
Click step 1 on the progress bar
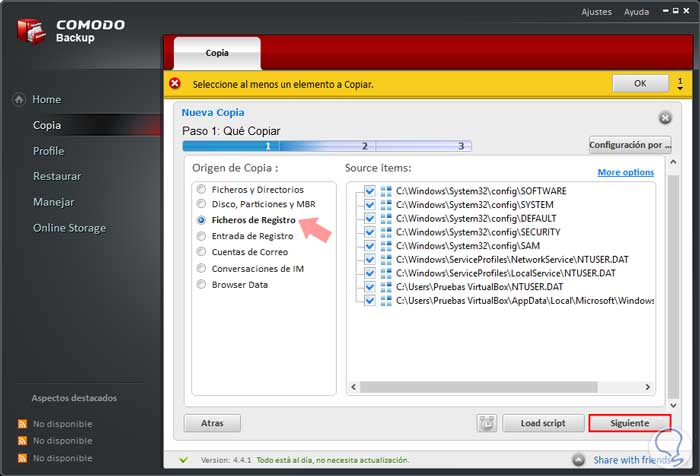point(268,146)
